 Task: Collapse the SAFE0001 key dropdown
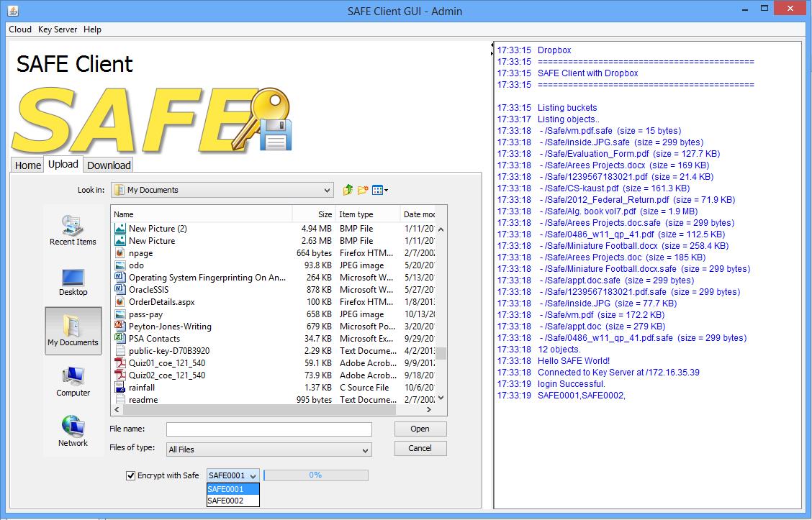pyautogui.click(x=253, y=475)
